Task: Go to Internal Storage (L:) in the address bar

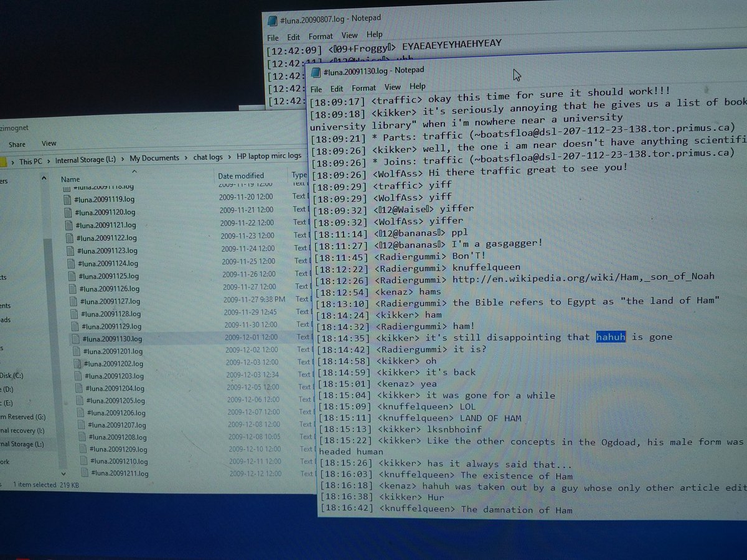Action: [x=85, y=160]
